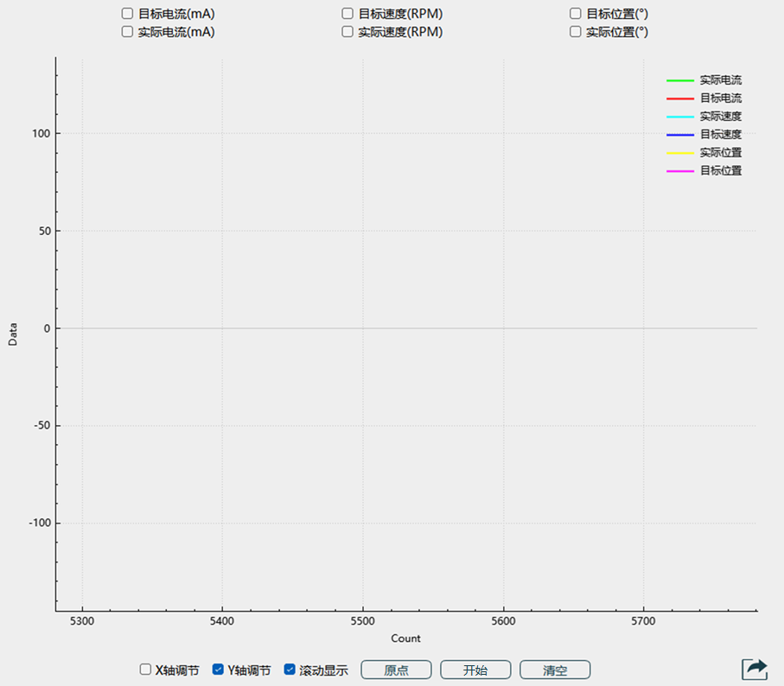This screenshot has width=784, height=686.
Task: Enable X轴调节 axis adjustment
Action: click(145, 670)
